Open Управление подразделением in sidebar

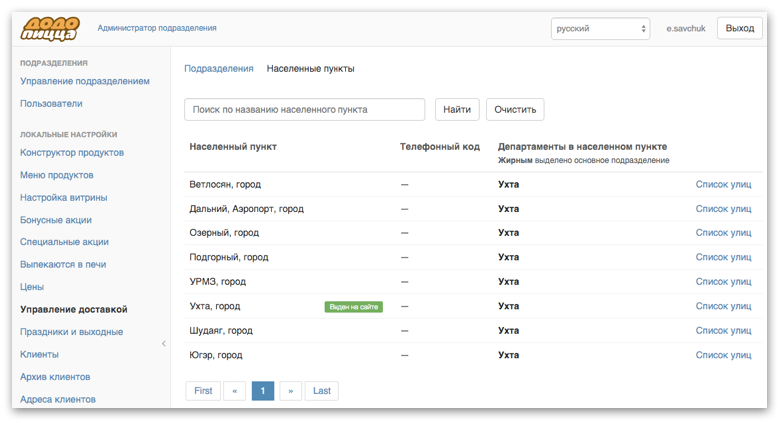(x=85, y=81)
